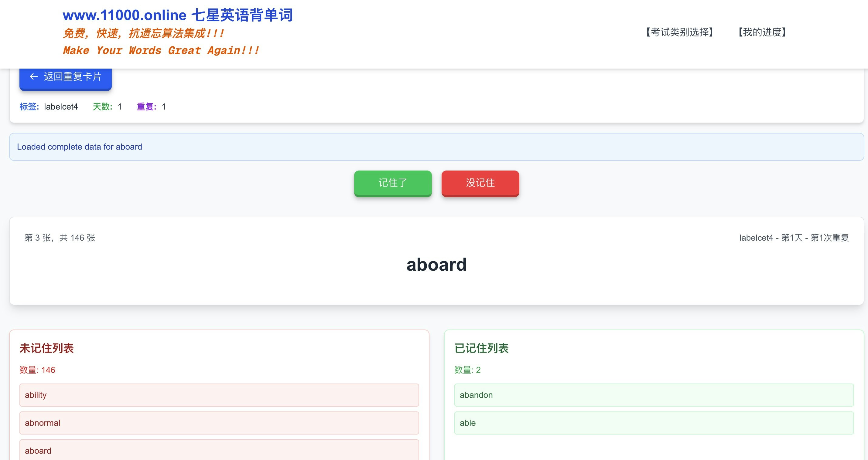Select 'ability' in the unremembered list

(x=219, y=395)
